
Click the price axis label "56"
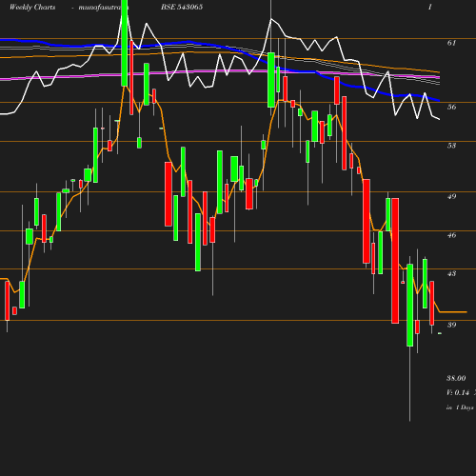pyautogui.click(x=451, y=107)
